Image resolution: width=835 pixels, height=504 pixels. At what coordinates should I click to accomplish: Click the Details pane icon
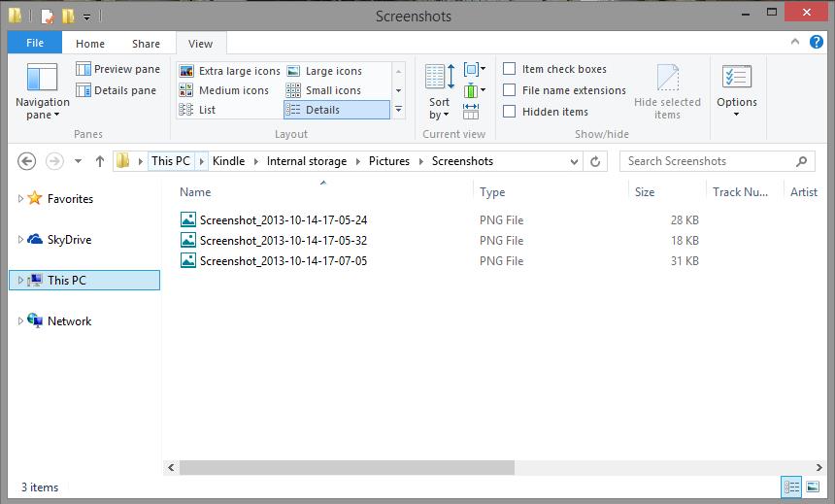tap(84, 90)
